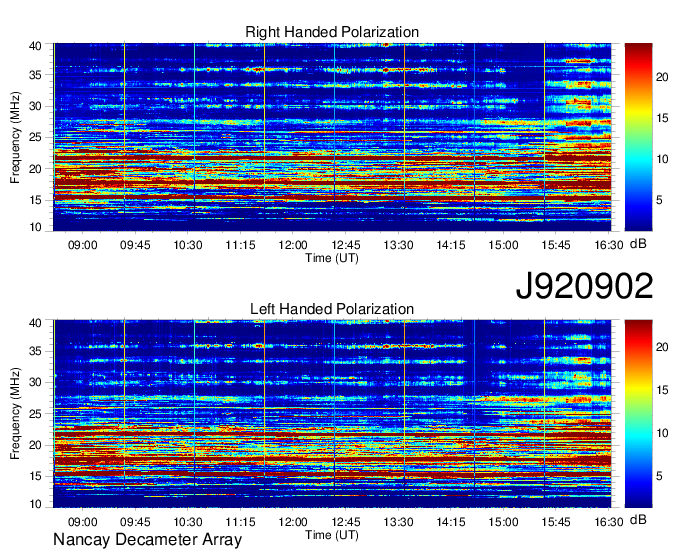Click the 15 MHz tick on Right Handed frequency axis
Screen dimensions: 680x552
[36, 200]
